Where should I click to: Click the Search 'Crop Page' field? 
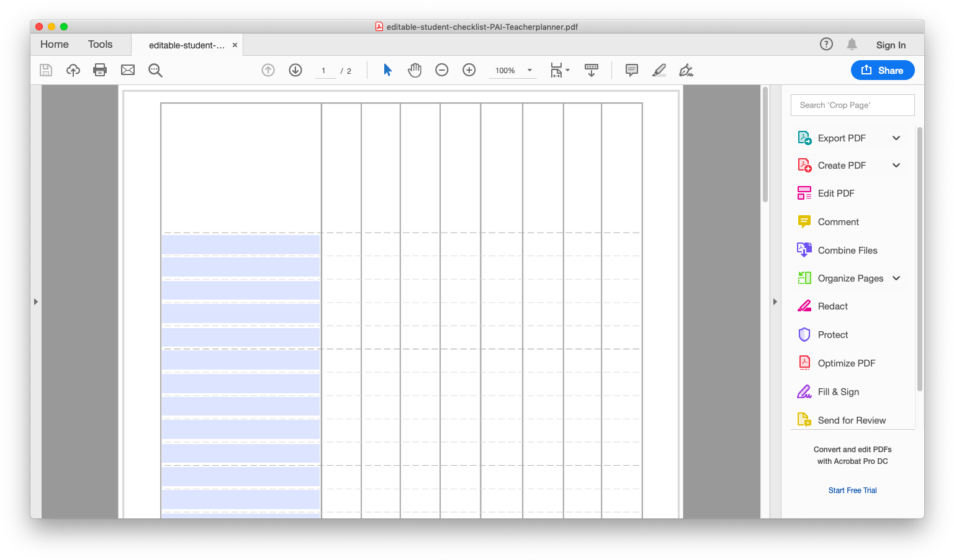point(852,105)
